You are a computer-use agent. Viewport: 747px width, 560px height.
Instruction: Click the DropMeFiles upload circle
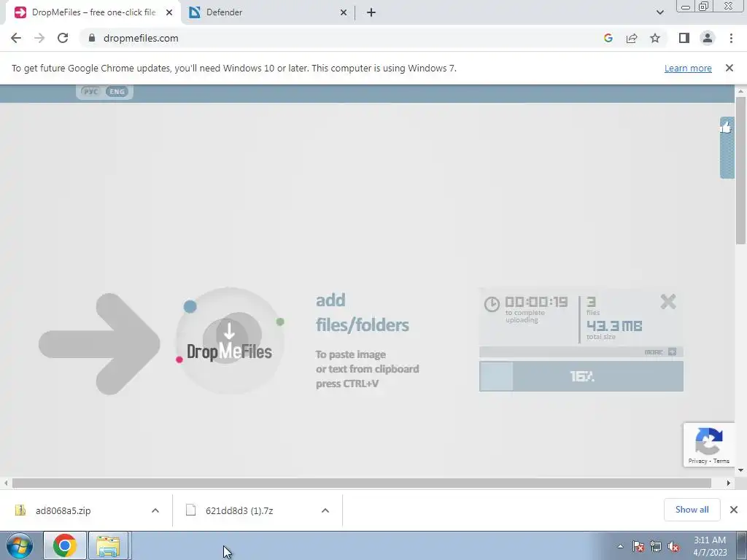coord(230,341)
